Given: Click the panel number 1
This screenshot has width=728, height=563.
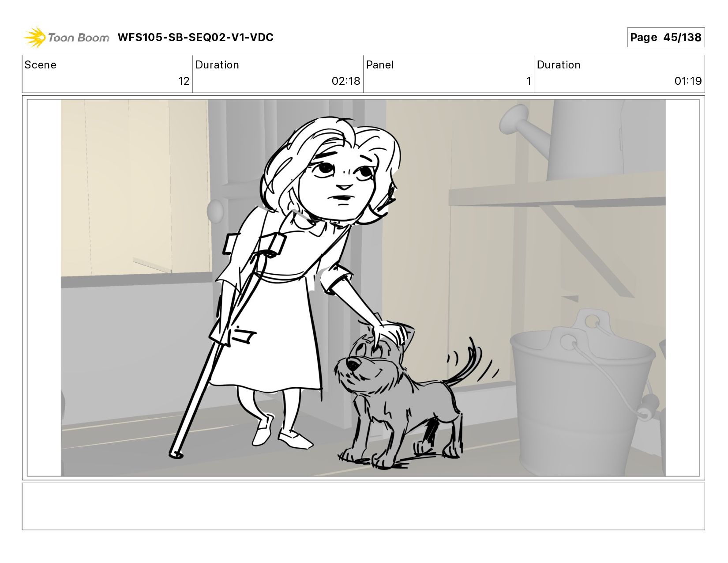Looking at the screenshot, I should (x=528, y=81).
